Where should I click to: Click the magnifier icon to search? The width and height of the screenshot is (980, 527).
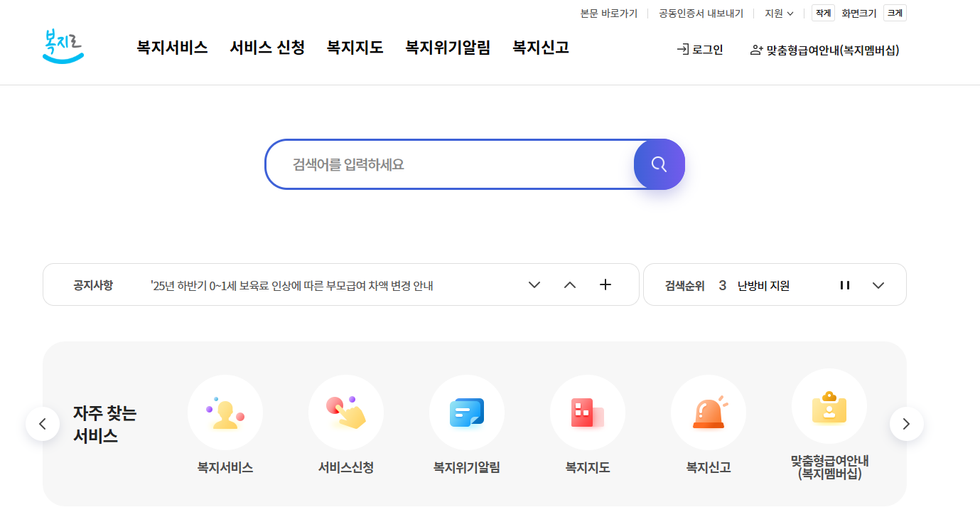point(659,164)
